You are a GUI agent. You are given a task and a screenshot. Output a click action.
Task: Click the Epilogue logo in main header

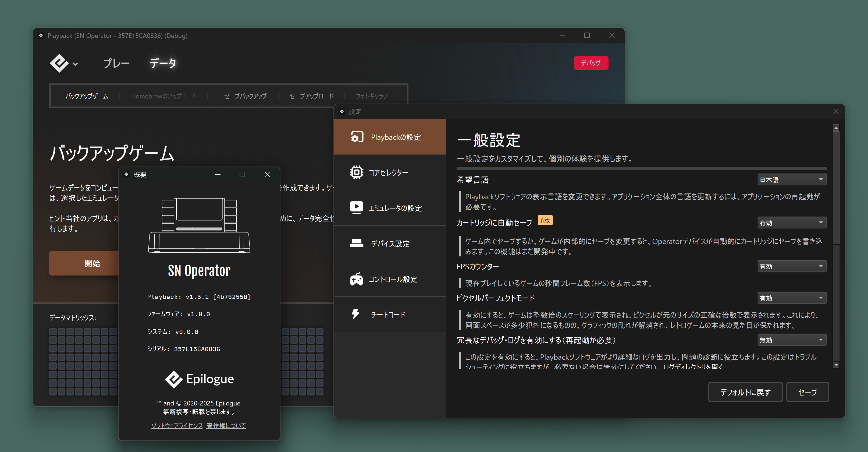pos(59,63)
